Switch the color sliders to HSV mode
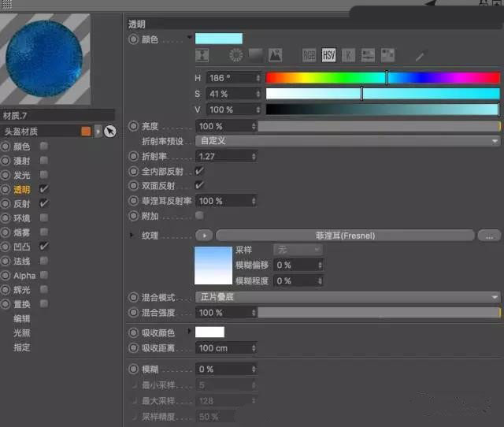Viewport: 504px width, 427px height. click(x=328, y=55)
